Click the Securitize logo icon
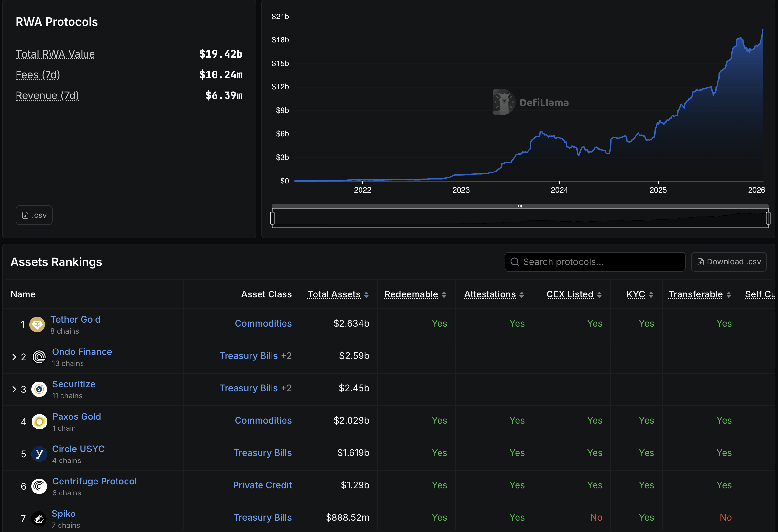This screenshot has width=778, height=532. tap(39, 389)
